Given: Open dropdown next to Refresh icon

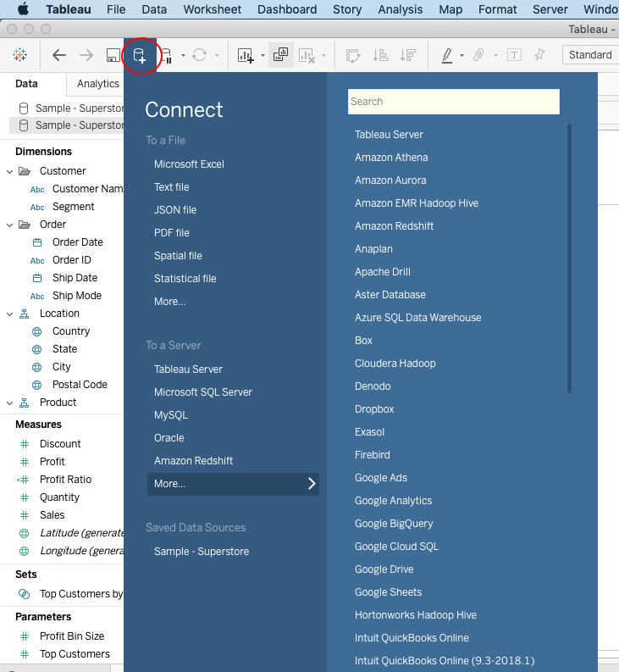Looking at the screenshot, I should (217, 55).
